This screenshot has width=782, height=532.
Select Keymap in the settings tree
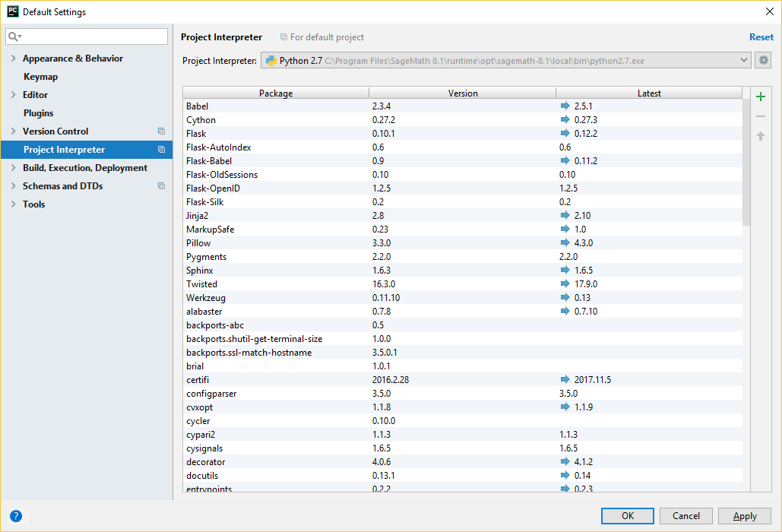(40, 77)
